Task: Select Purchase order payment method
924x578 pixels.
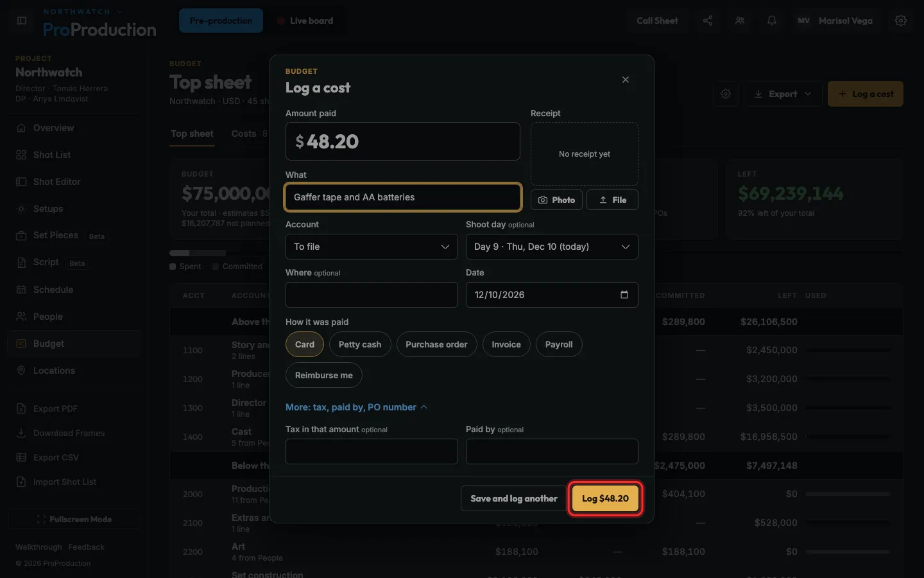Action: tap(436, 344)
